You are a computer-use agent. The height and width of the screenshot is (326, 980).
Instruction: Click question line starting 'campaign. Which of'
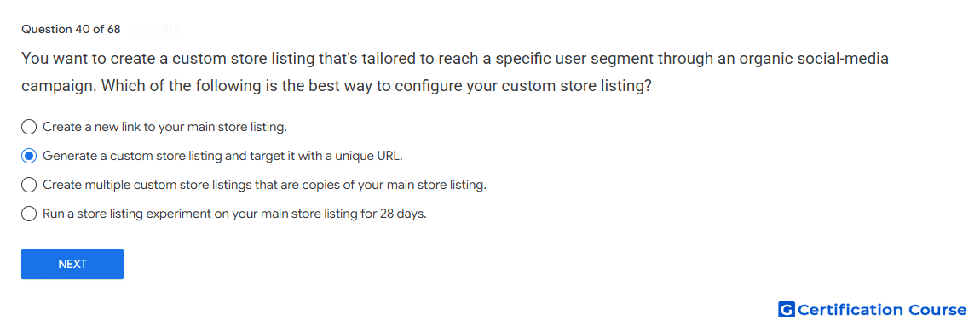pos(337,86)
